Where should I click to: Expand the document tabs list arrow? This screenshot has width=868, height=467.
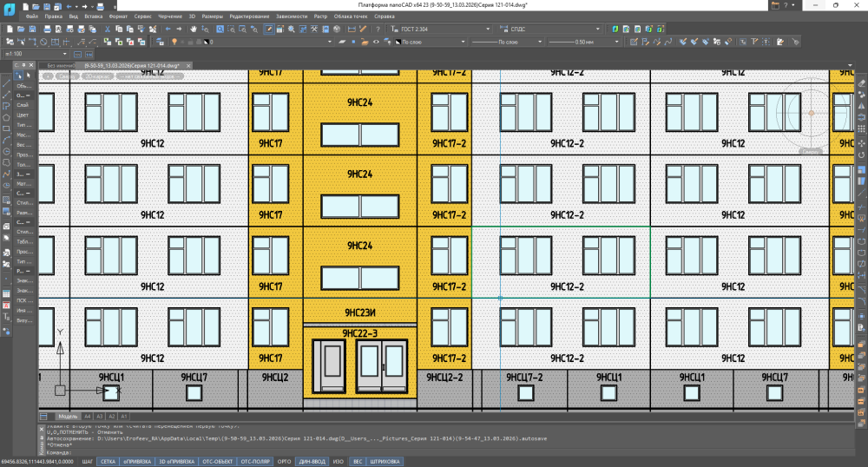pyautogui.click(x=850, y=65)
